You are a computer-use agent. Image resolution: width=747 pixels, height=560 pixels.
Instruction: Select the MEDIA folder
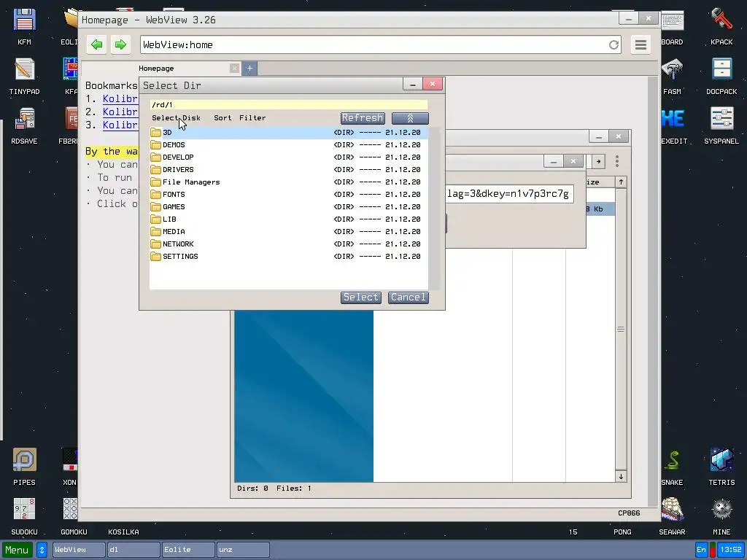coord(289,231)
